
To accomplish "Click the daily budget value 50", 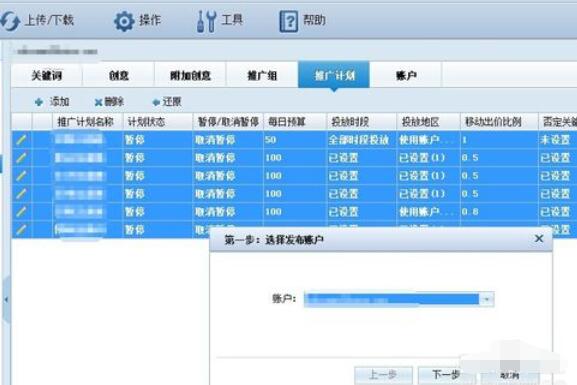I will coord(270,140).
